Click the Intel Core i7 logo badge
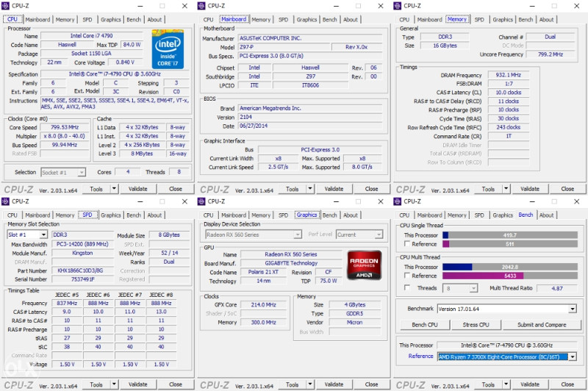Image resolution: width=588 pixels, height=391 pixels. pos(168,49)
